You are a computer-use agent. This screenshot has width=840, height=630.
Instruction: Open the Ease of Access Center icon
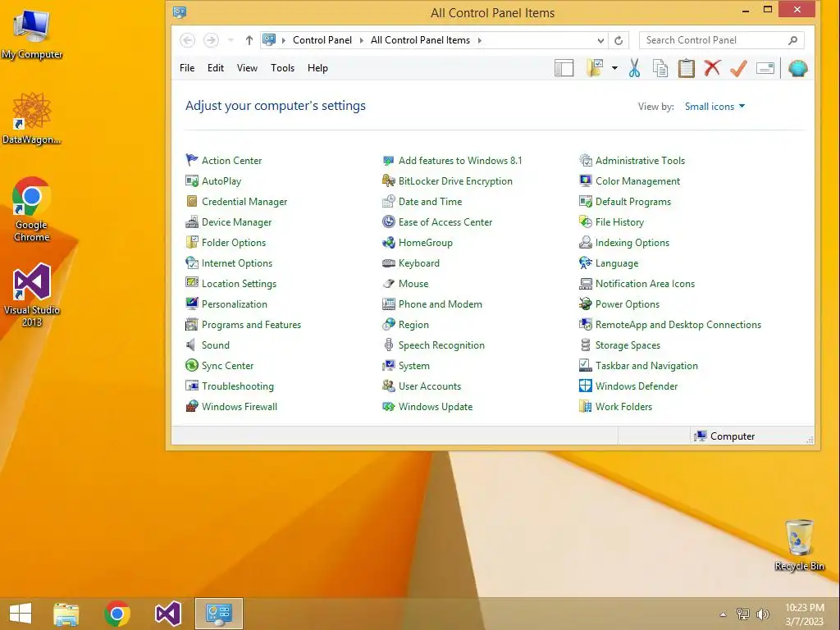(388, 221)
